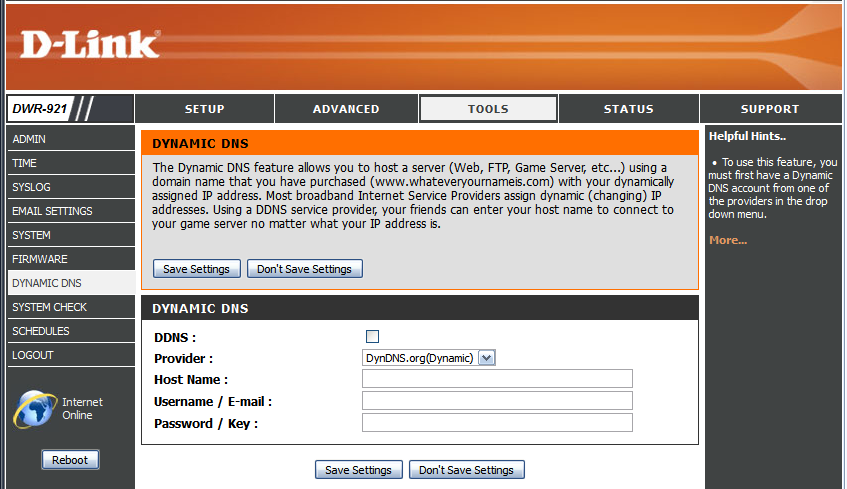Click the Provider : label

pos(184,358)
